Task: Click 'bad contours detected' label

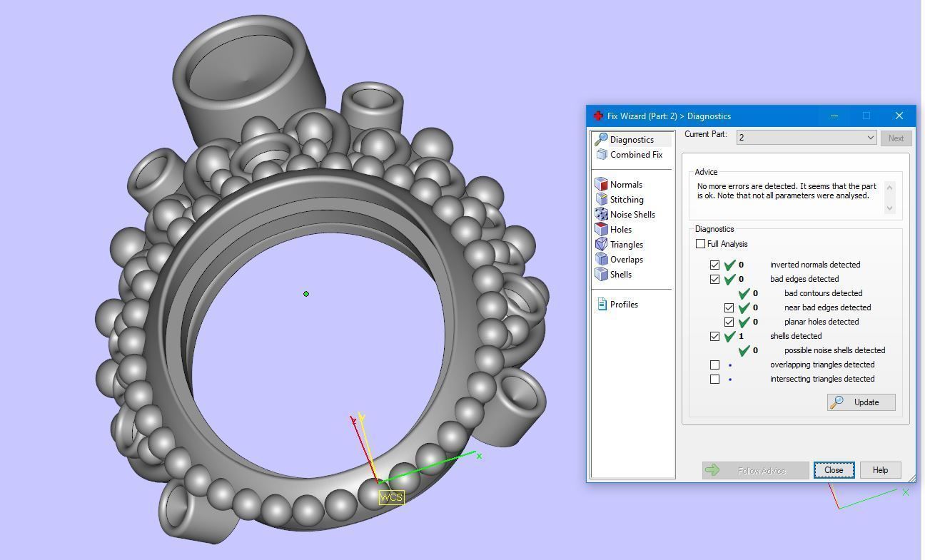Action: (823, 293)
